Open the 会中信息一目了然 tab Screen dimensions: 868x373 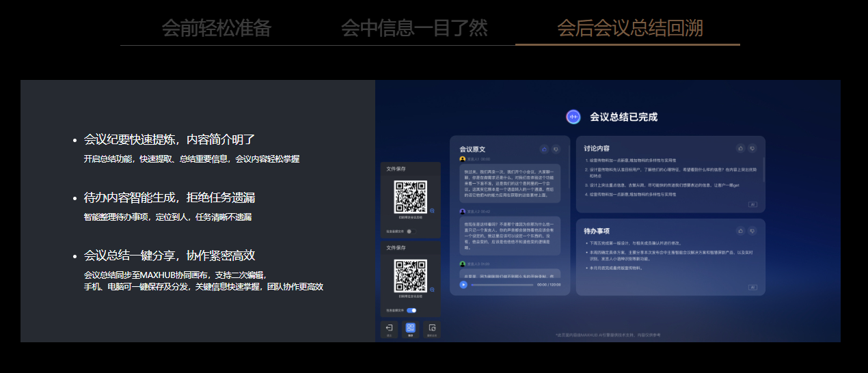414,28
